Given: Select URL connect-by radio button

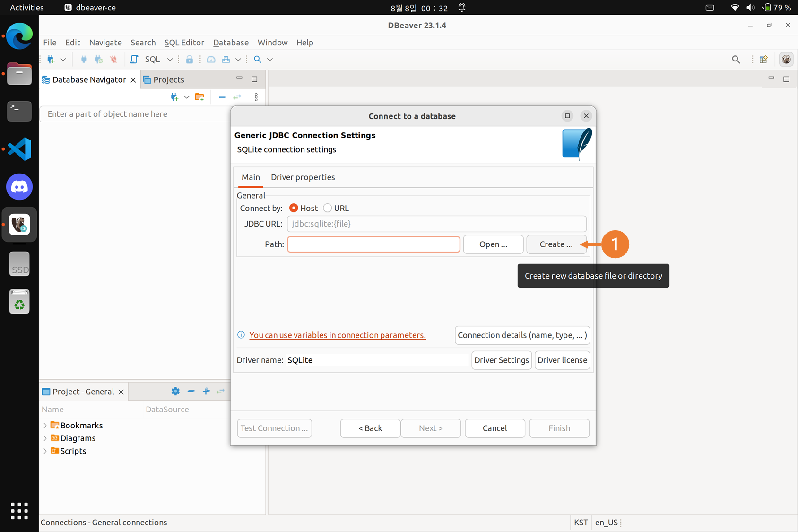Looking at the screenshot, I should click(x=327, y=208).
